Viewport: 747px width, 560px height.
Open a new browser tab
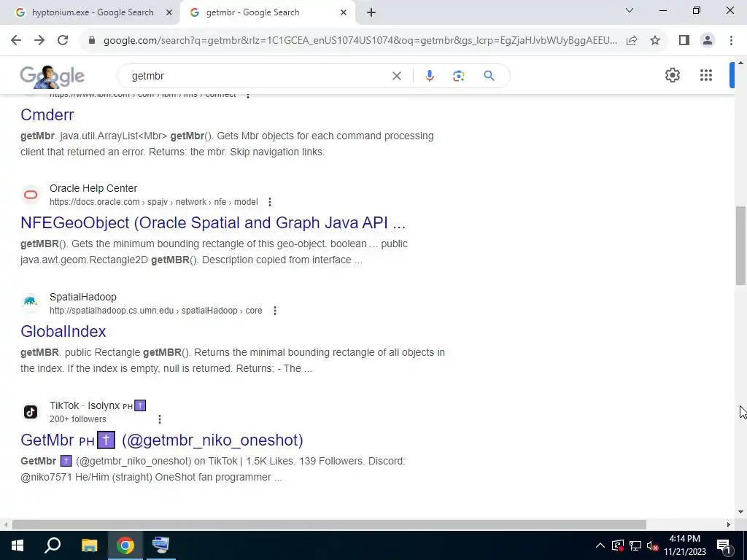coord(371,13)
